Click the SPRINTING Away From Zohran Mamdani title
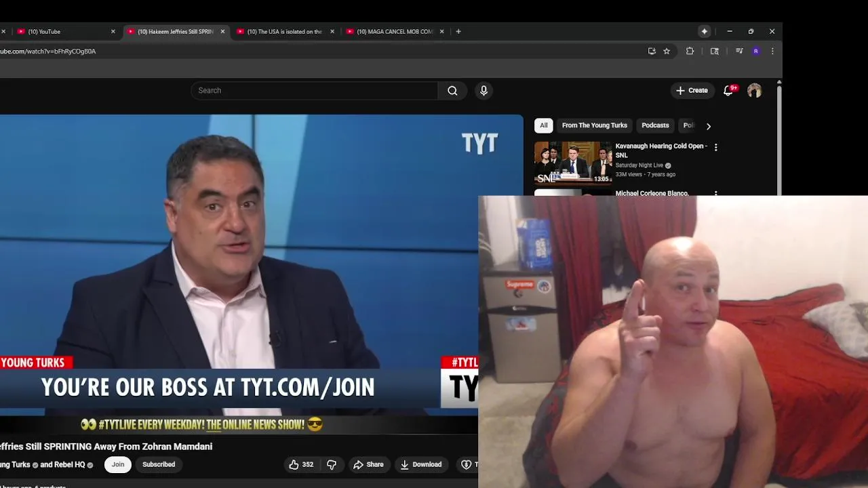Viewport: 868px width, 488px height. [106, 447]
